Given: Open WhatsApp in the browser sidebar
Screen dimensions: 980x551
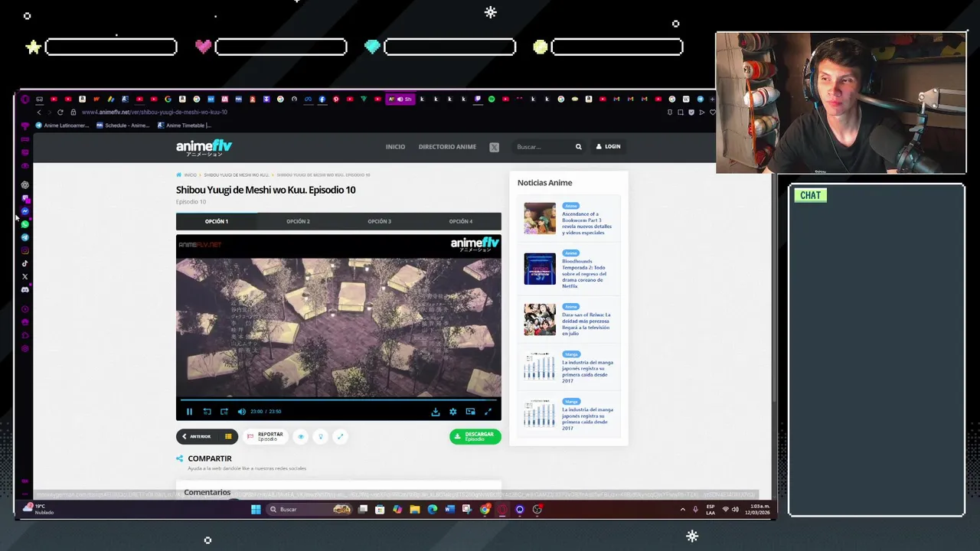Looking at the screenshot, I should [x=25, y=224].
